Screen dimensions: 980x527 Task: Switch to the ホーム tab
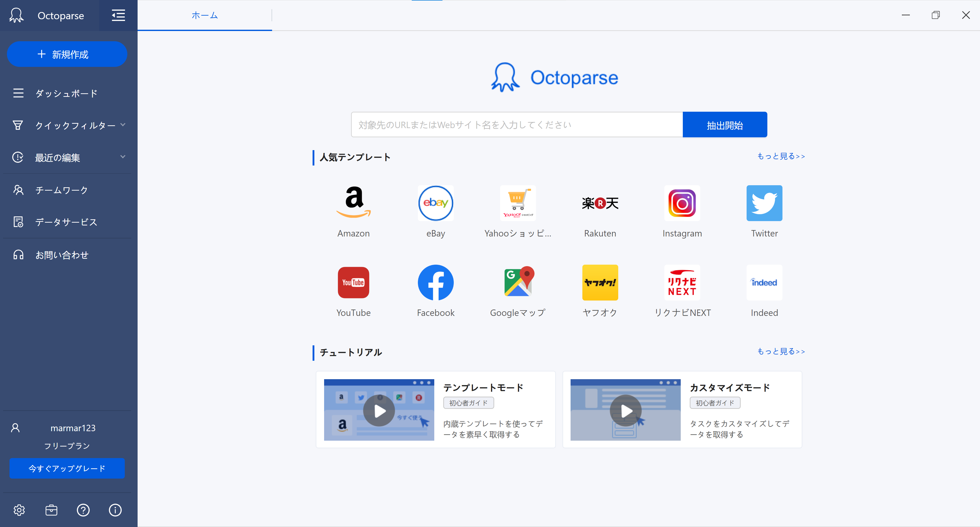[205, 15]
